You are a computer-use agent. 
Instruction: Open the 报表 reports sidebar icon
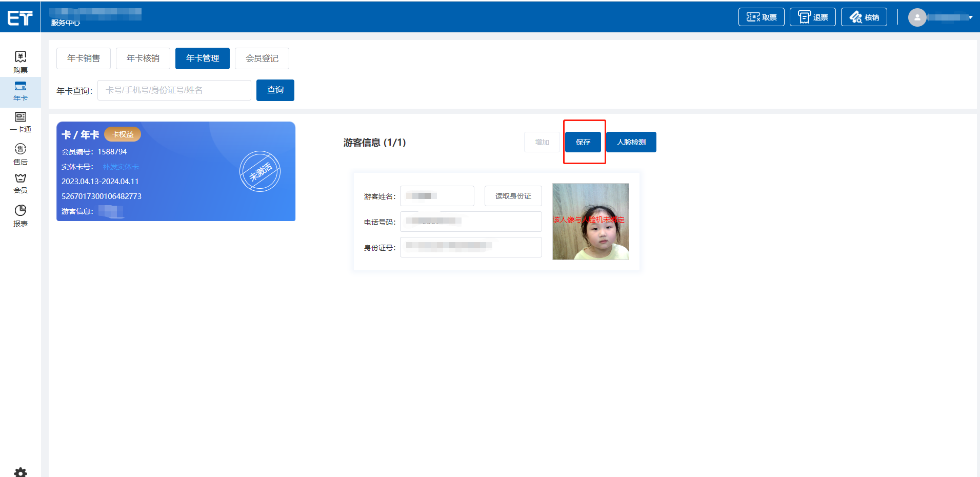pos(21,215)
